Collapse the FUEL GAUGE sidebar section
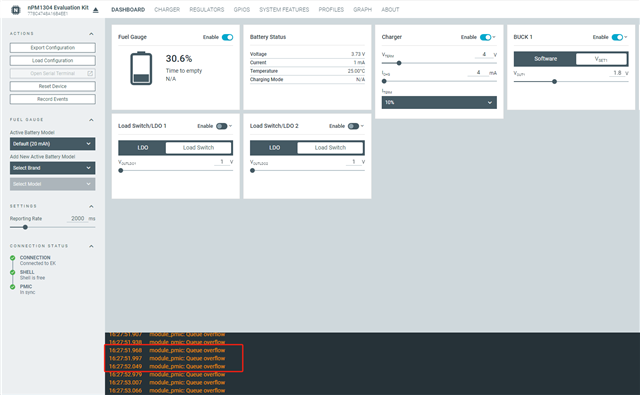640x395 pixels. pyautogui.click(x=91, y=120)
